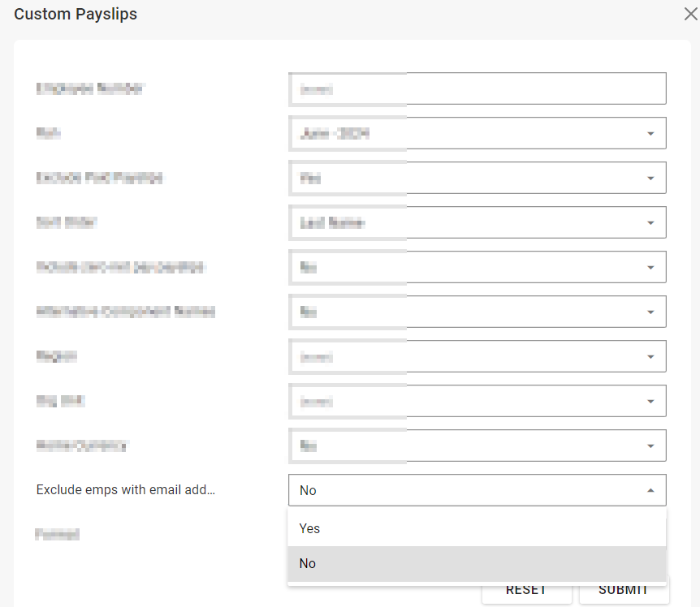The image size is (700, 607).
Task: Click the Sort Order dropdown arrow icon
Action: tap(650, 223)
